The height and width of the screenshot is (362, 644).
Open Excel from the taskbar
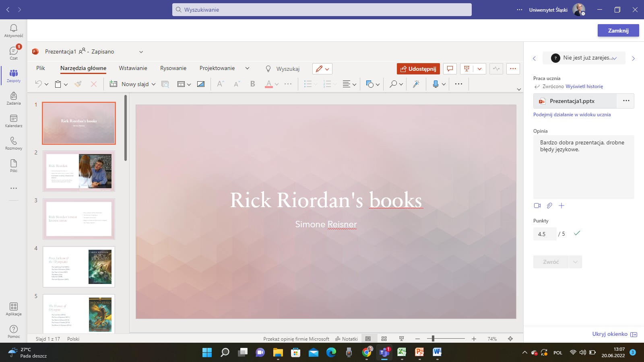tap(402, 352)
